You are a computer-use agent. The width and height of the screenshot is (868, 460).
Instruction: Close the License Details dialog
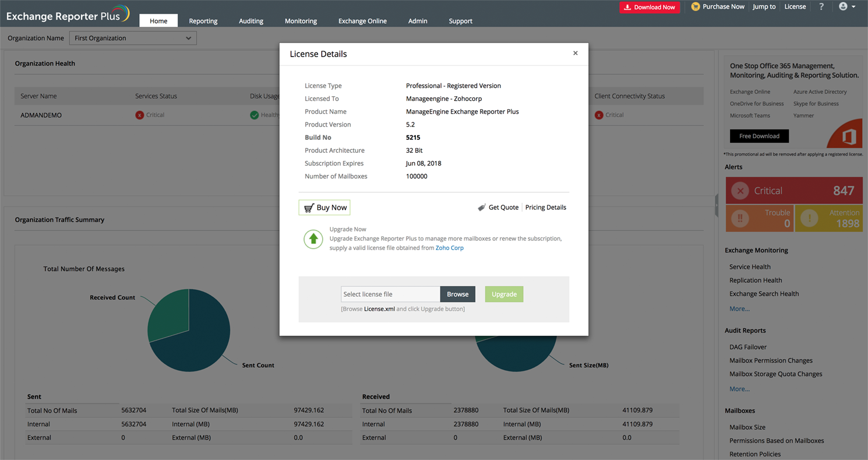point(576,53)
